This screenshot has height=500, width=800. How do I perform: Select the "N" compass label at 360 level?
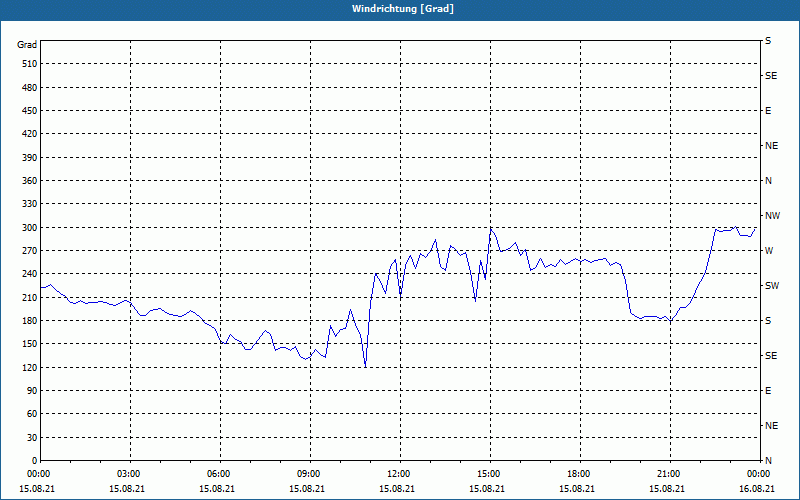click(x=768, y=181)
